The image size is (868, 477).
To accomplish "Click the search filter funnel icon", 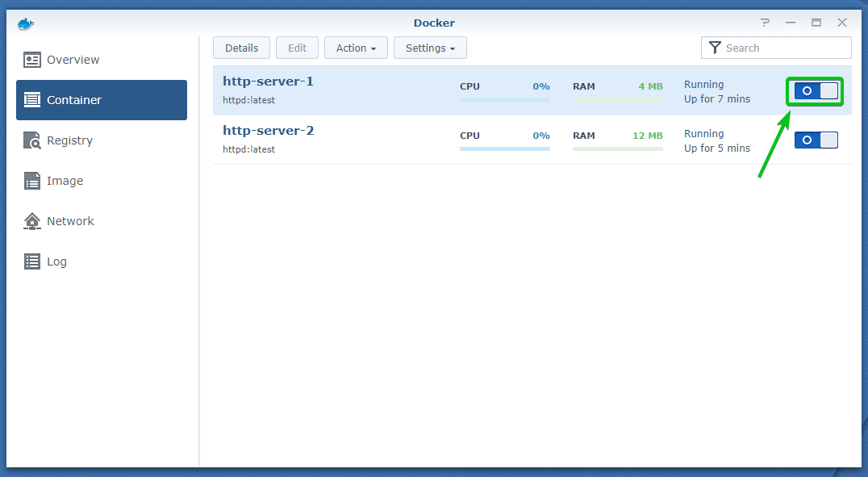I will click(714, 48).
